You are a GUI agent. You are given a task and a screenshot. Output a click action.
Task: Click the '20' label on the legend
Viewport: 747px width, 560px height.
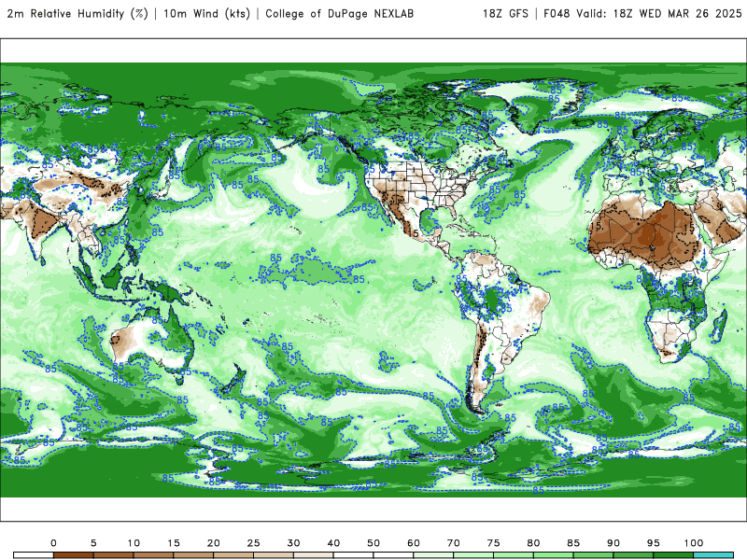214,543
